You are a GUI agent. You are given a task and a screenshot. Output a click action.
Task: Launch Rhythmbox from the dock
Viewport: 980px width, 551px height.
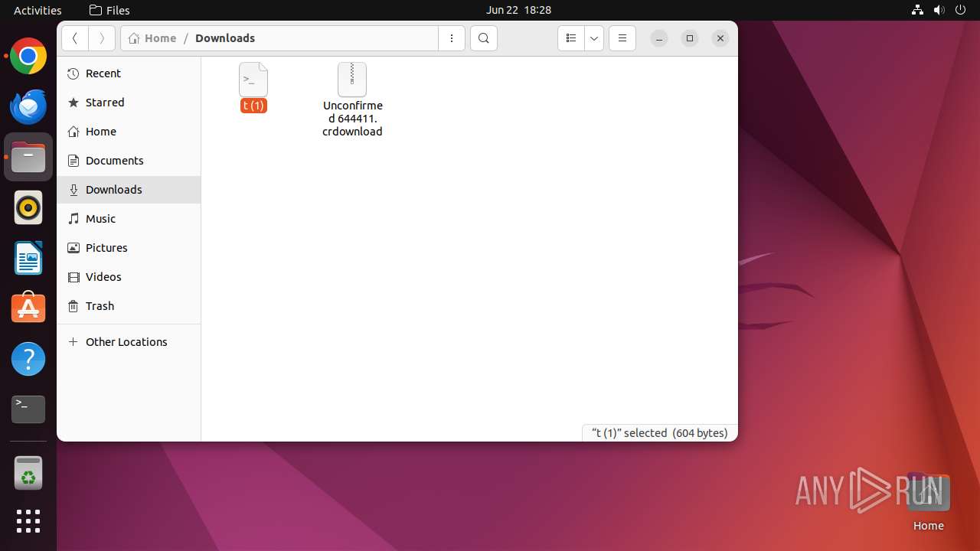(x=28, y=207)
